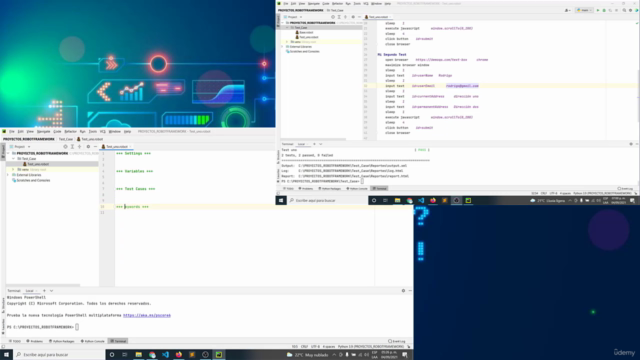Toggle Structure side tool tab in front window
Image resolution: width=640 pixels, height=360 pixels.
[x=3, y=304]
